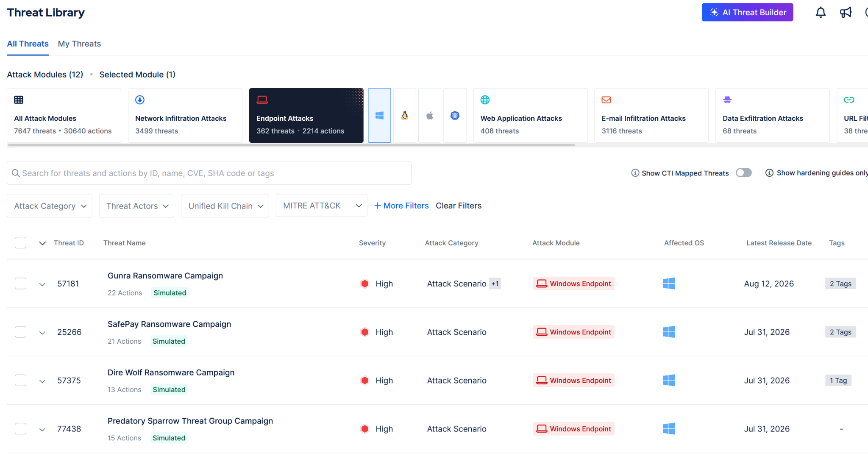Select the Endpoint Attacks module card

pos(306,115)
